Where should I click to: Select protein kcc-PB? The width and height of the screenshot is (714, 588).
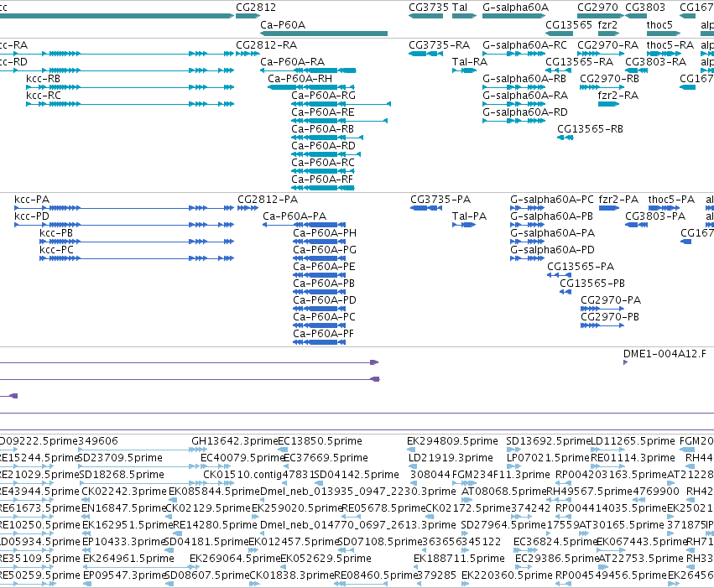[x=56, y=233]
